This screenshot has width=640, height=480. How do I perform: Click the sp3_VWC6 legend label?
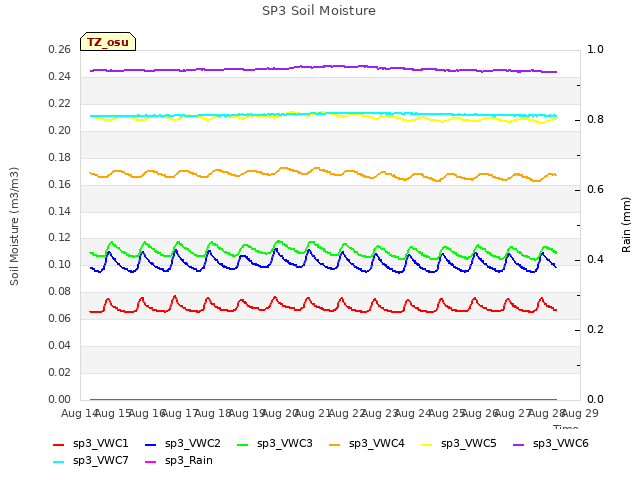(560, 443)
